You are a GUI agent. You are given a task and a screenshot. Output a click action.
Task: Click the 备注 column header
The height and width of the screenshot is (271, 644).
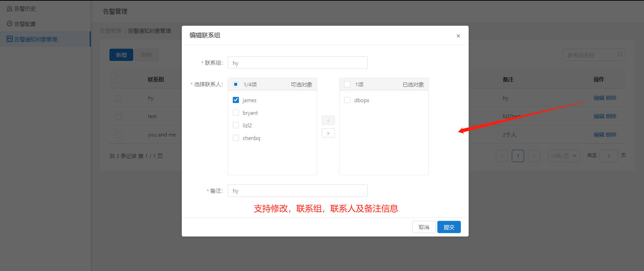point(508,79)
